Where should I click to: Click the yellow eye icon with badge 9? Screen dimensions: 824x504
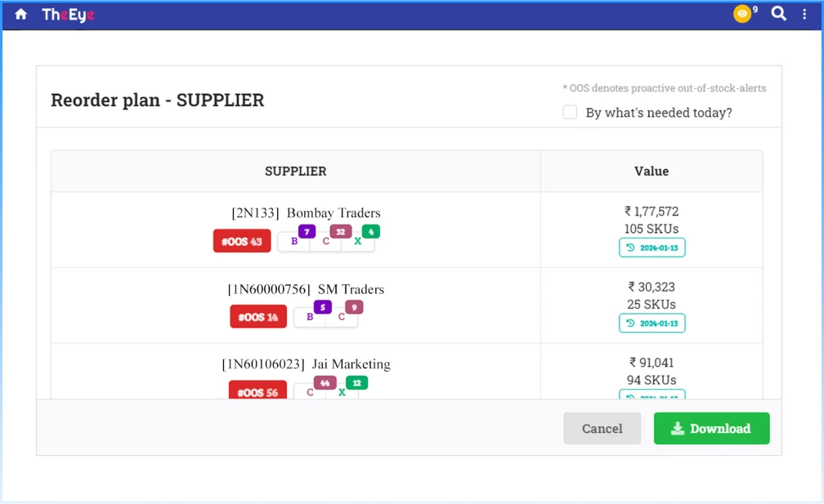click(x=741, y=14)
